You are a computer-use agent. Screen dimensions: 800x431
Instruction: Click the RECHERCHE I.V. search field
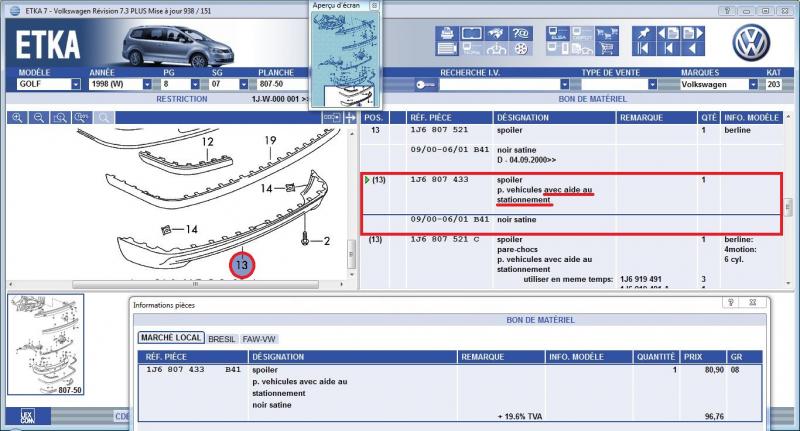[x=499, y=84]
